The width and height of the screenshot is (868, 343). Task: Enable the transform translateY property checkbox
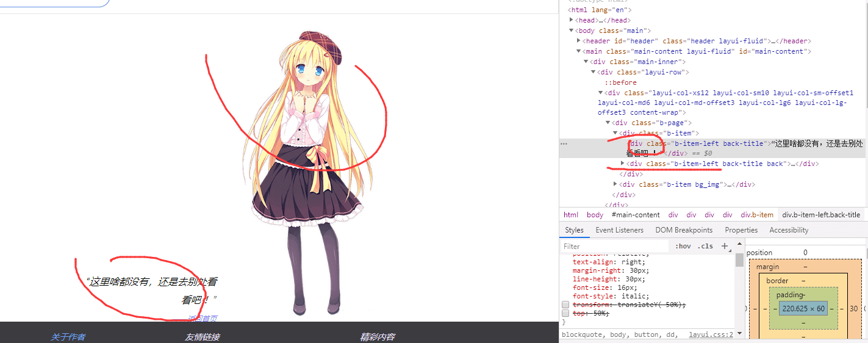tap(565, 305)
